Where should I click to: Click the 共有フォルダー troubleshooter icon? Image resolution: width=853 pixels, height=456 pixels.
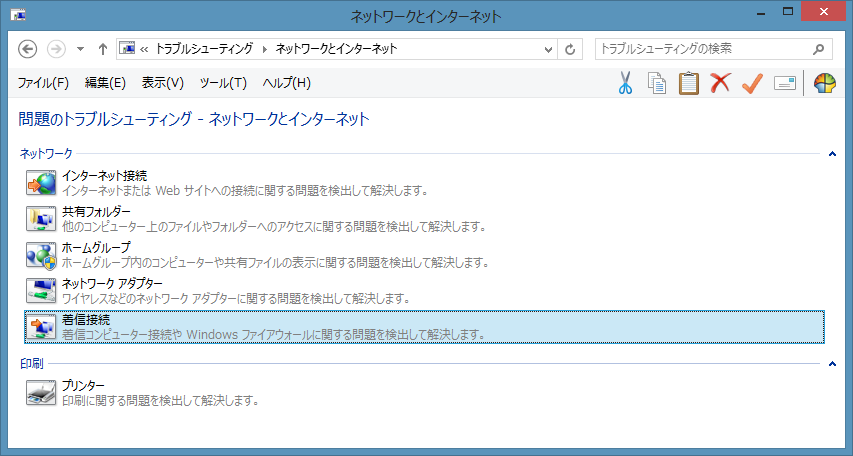(41, 219)
